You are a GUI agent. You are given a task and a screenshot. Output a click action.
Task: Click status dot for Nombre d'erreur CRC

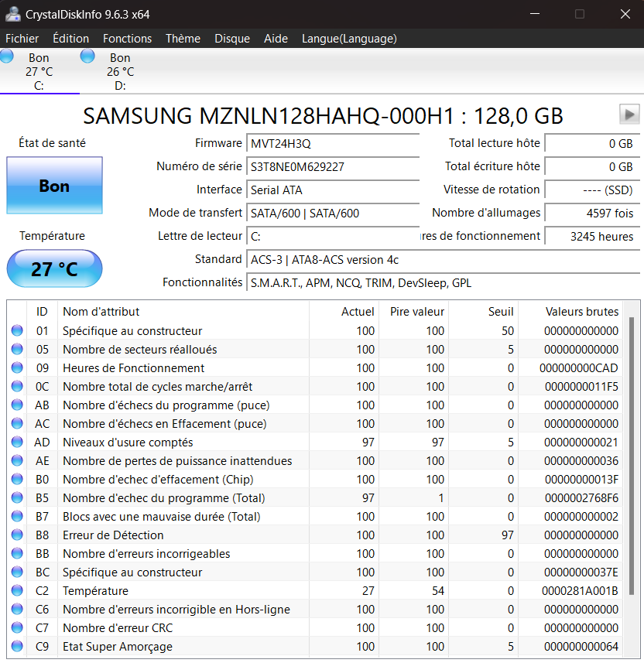pos(17,627)
